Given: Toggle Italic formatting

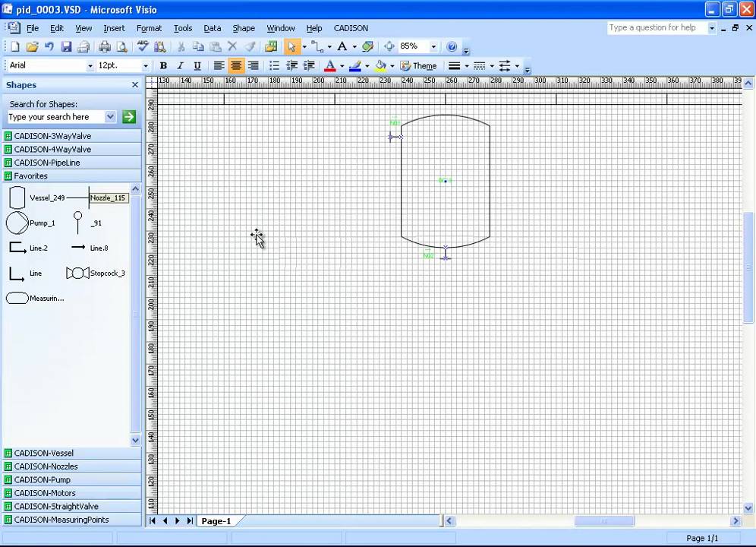Looking at the screenshot, I should coord(181,65).
